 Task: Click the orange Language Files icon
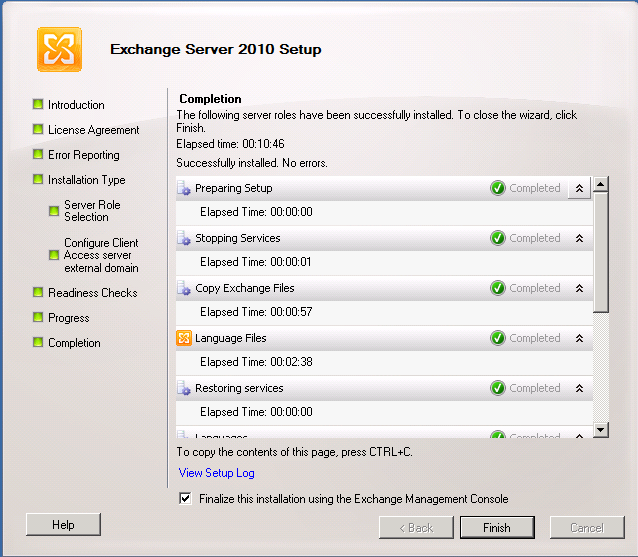point(184,338)
